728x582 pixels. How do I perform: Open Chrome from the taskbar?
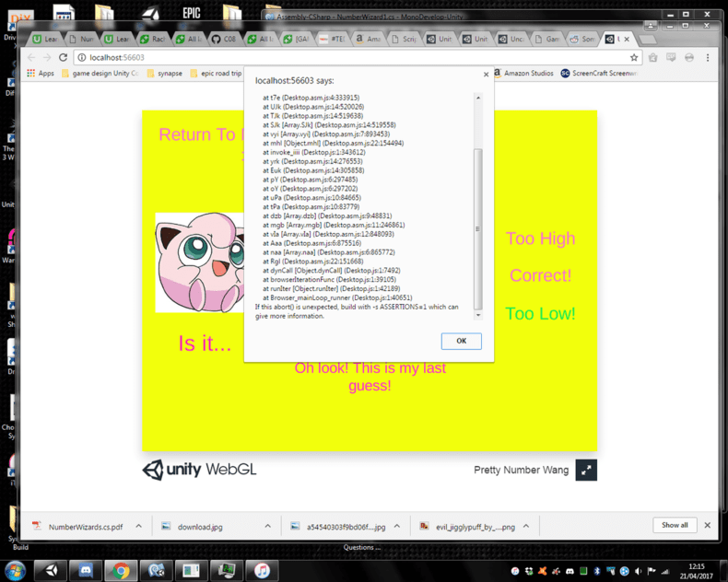[x=121, y=570]
